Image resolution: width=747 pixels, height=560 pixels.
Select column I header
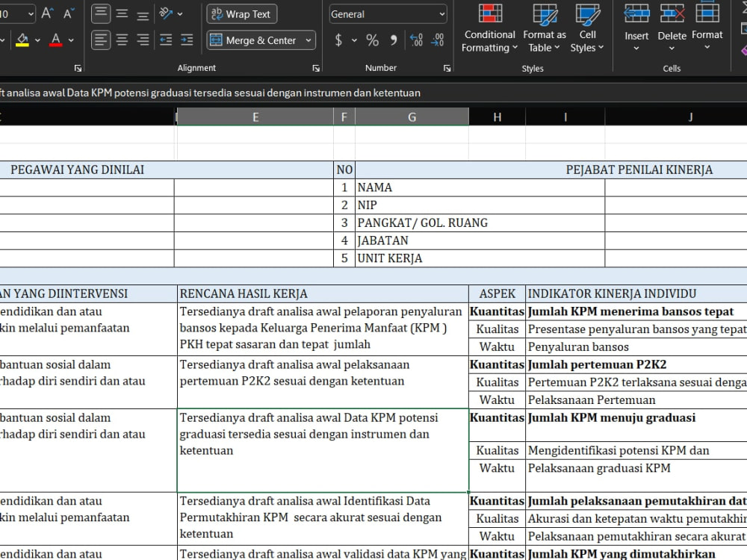pyautogui.click(x=565, y=117)
